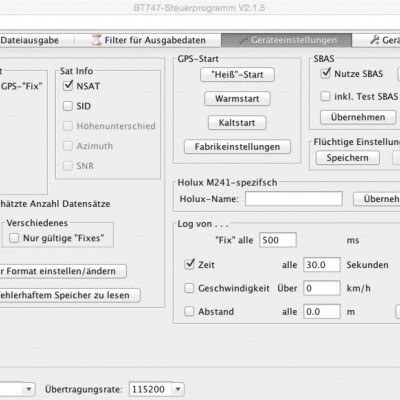This screenshot has height=400, width=400.
Task: Toggle the Azimuth checkbox
Action: click(68, 146)
